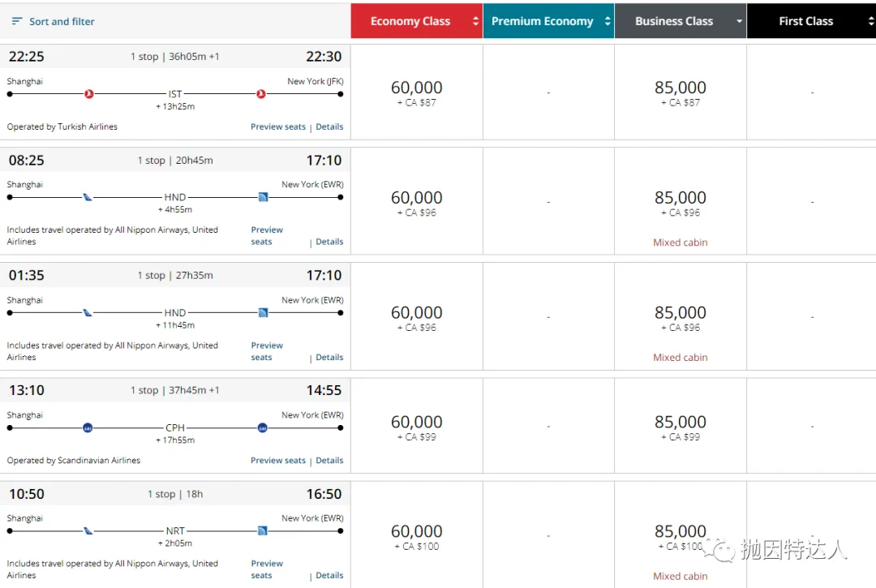This screenshot has height=588, width=876.
Task: Open Details for 10:50 NRT flight
Action: pyautogui.click(x=329, y=576)
